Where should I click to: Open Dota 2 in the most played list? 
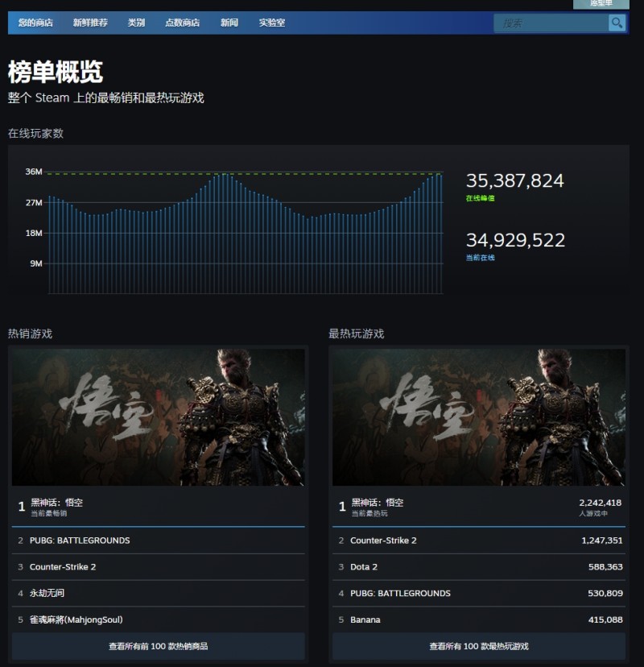click(364, 567)
